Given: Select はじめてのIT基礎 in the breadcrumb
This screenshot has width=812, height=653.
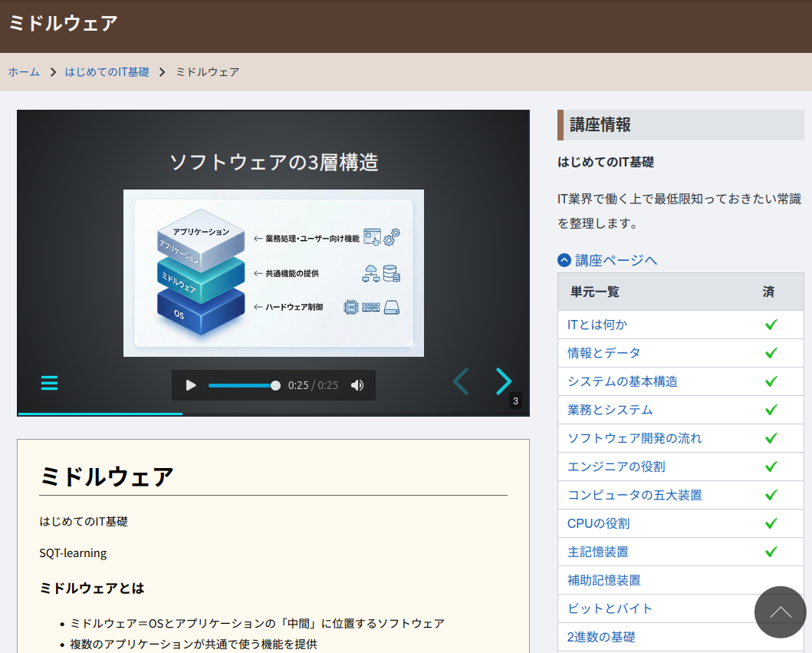Looking at the screenshot, I should click(x=107, y=71).
